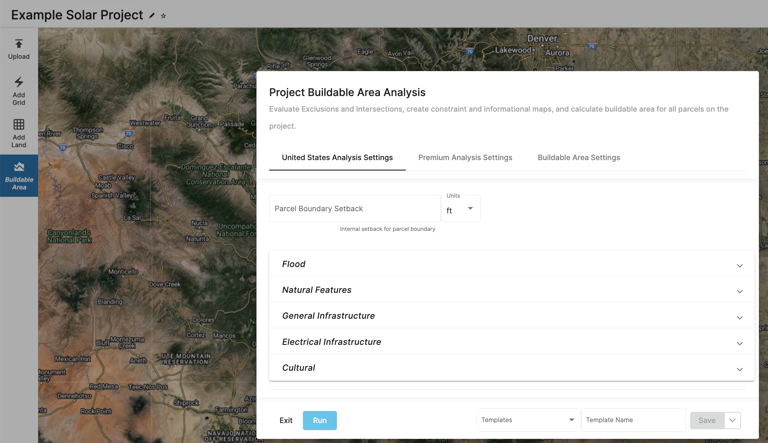Open the Buildable Area tool

pos(19,176)
